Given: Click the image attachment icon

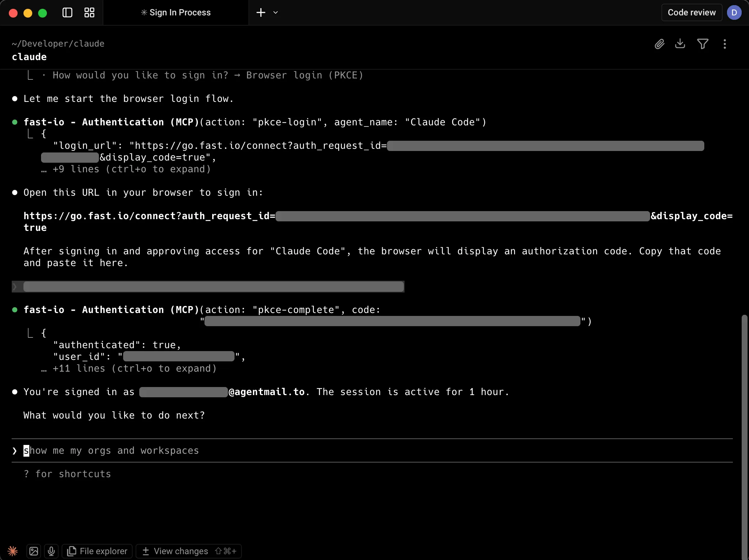Looking at the screenshot, I should 34,551.
